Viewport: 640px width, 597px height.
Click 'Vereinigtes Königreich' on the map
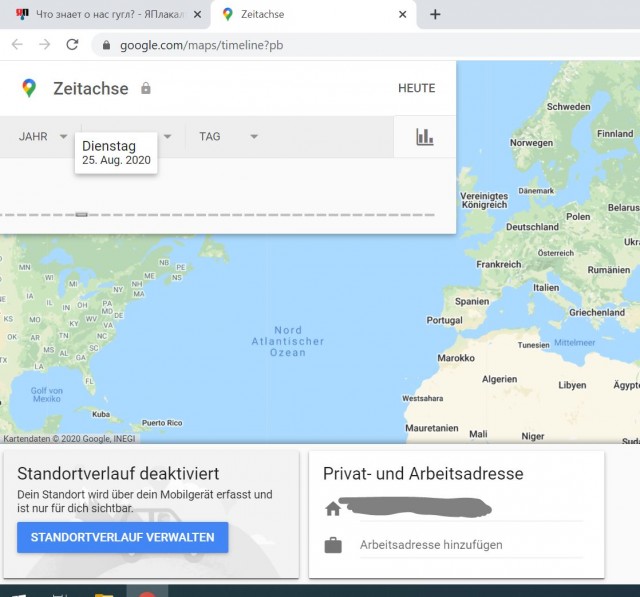click(x=484, y=200)
